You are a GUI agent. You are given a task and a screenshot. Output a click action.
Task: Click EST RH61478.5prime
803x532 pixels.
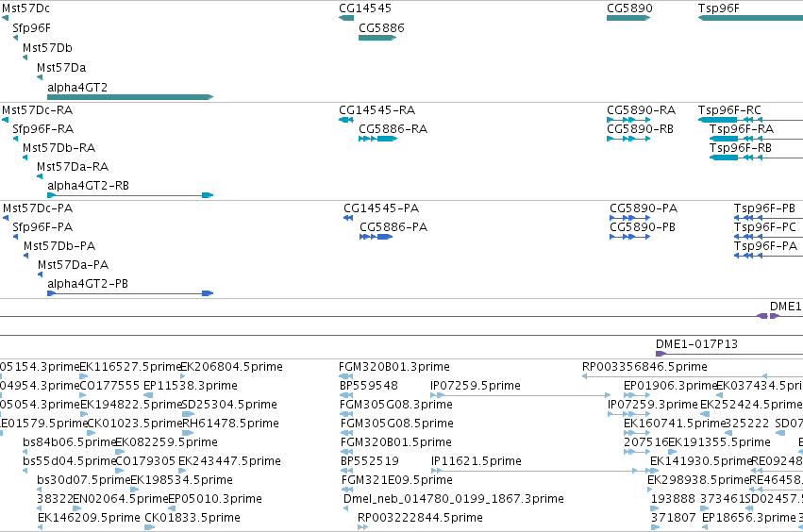(230, 424)
